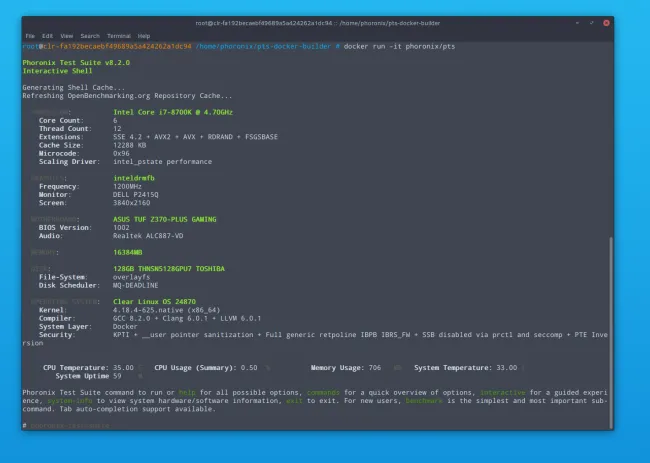
Task: Click microcode value '0x96'
Action: 121,153
